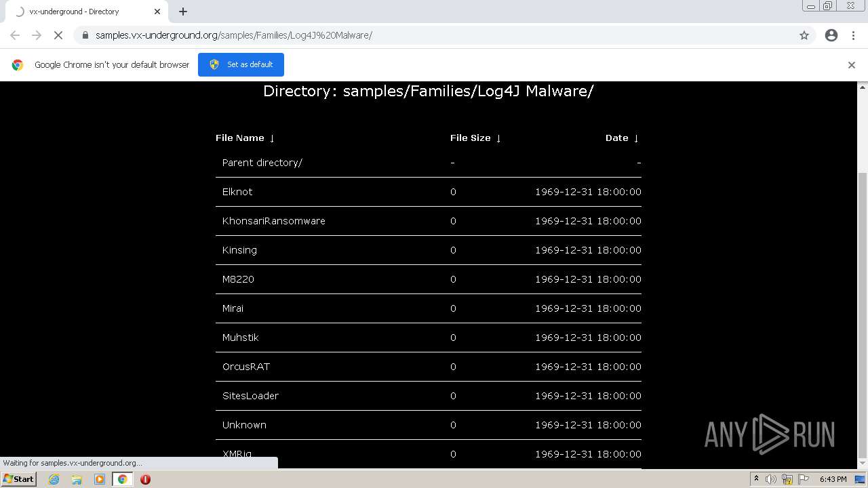Sort listing by Date

coord(622,138)
